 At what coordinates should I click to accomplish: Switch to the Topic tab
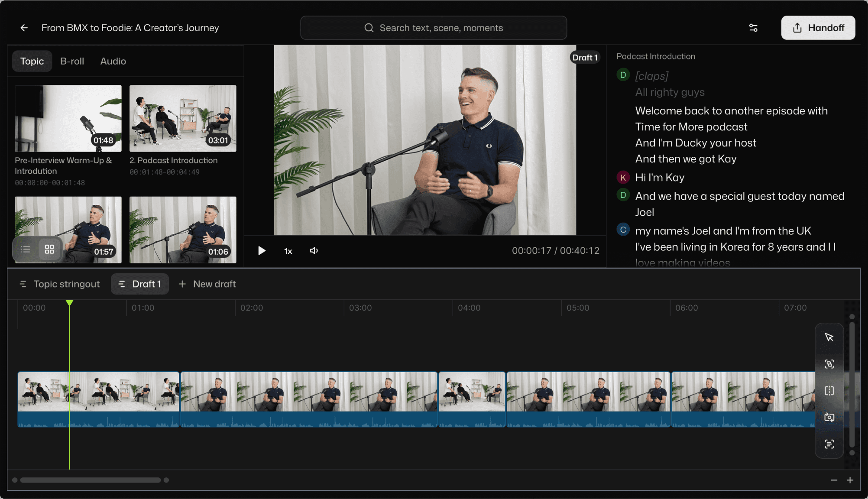tap(32, 61)
